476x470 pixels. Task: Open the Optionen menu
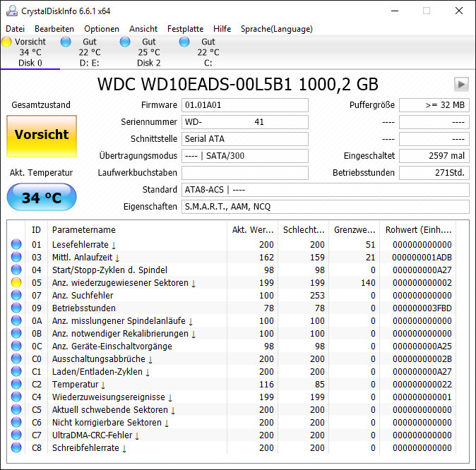pyautogui.click(x=102, y=29)
